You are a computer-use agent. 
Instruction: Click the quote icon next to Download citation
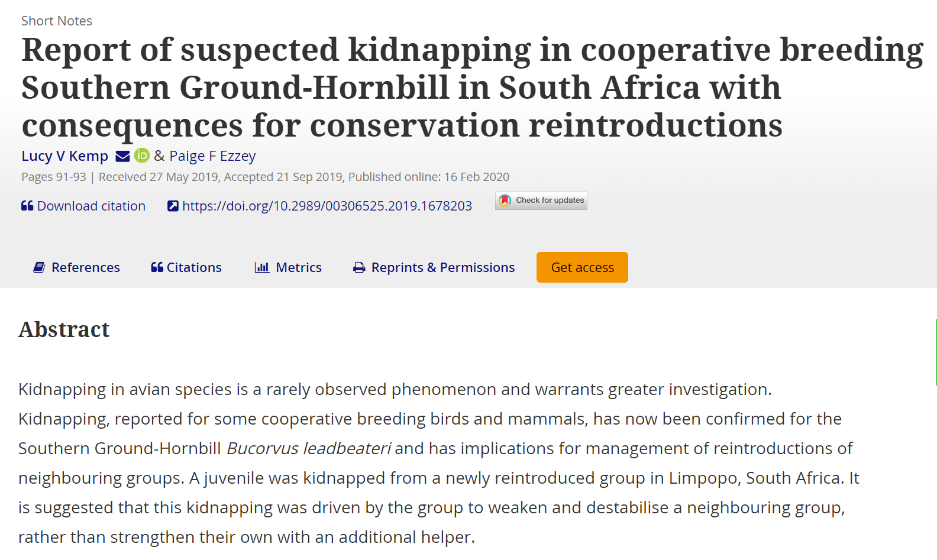(x=27, y=206)
